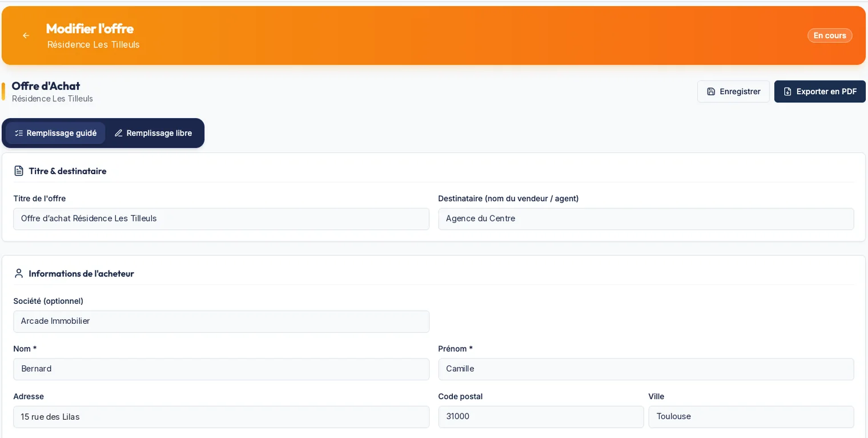Click the Destinataire (nom du vendeur / agent) label
This screenshot has height=438, width=868.
pos(508,198)
